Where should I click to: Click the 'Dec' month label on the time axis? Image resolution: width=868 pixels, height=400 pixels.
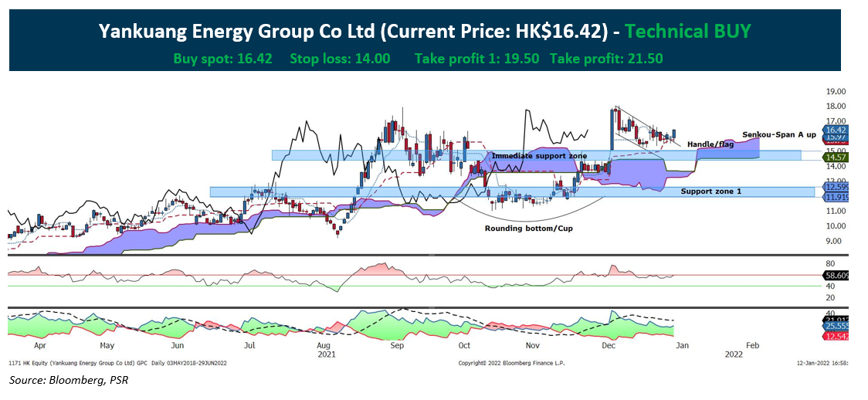(609, 344)
